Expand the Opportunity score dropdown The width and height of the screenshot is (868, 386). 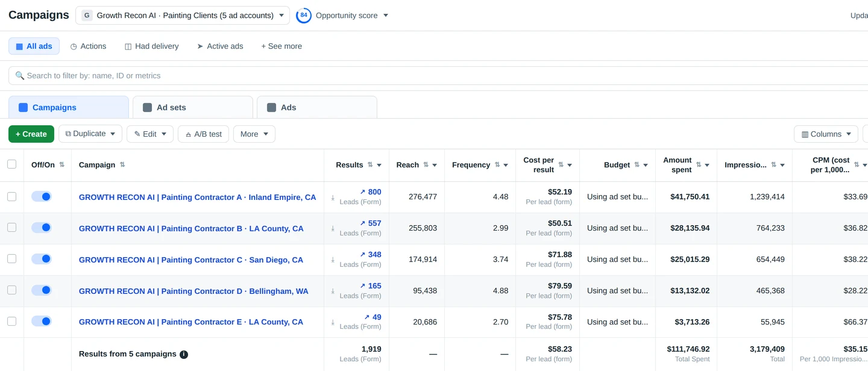coord(386,16)
